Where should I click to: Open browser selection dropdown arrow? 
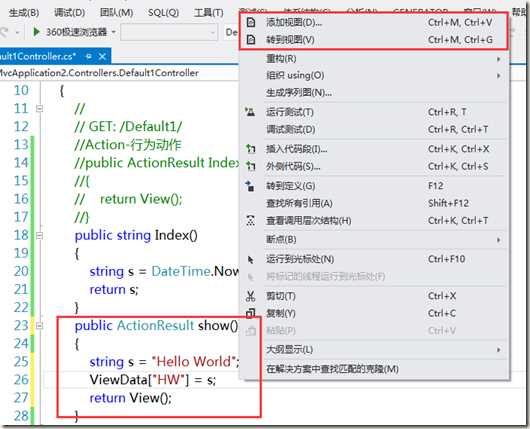click(114, 32)
